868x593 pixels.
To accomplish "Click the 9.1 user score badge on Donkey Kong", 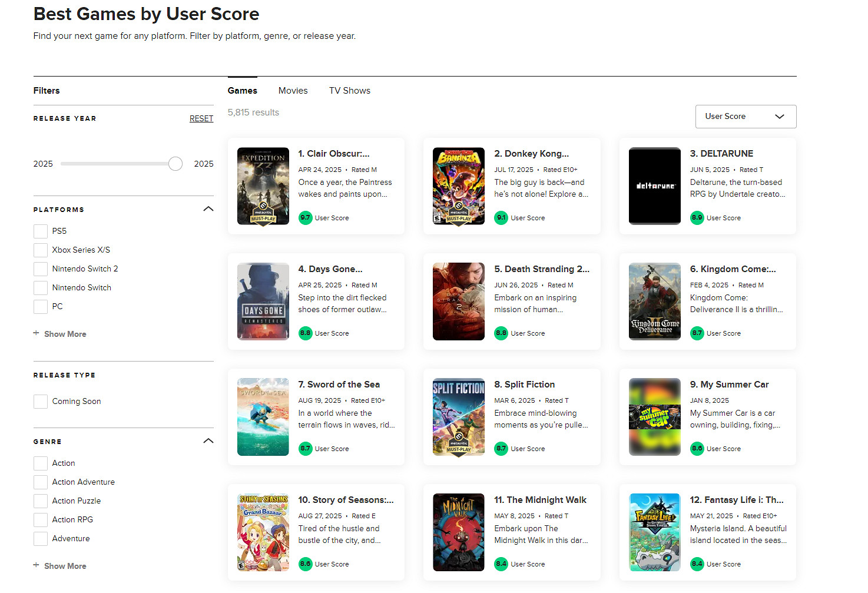I will [x=500, y=217].
